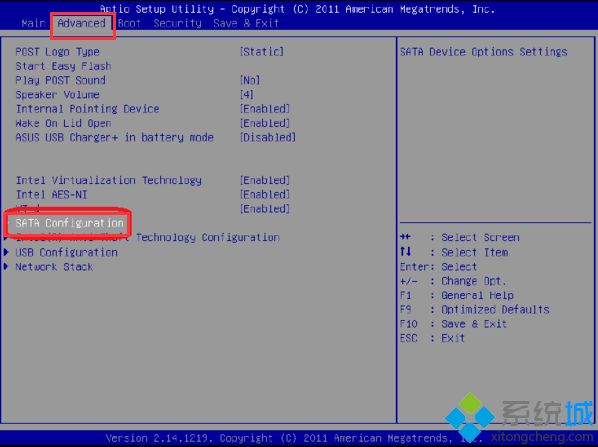
Task: Toggle Intel Virtualization Technology Enabled value
Action: coord(265,180)
